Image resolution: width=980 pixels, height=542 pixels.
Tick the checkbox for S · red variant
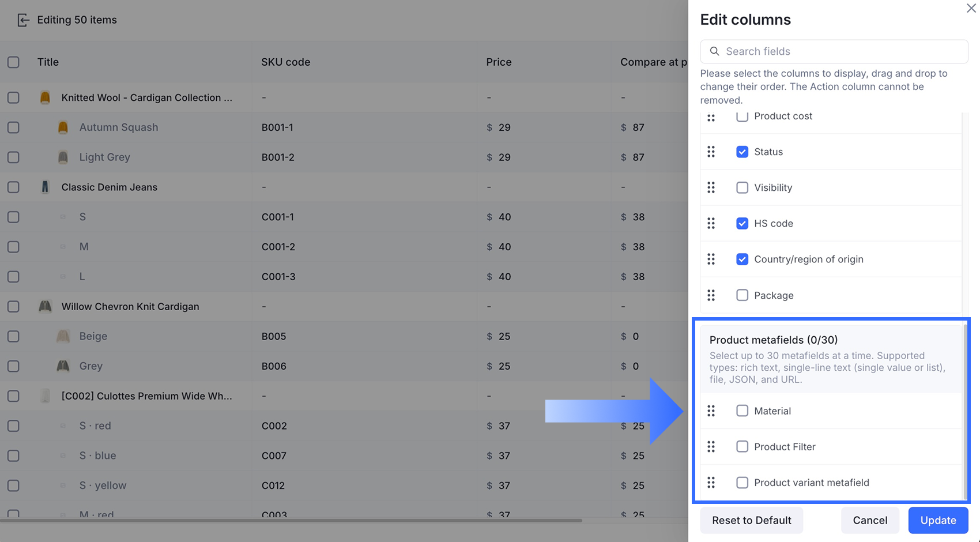pyautogui.click(x=13, y=426)
